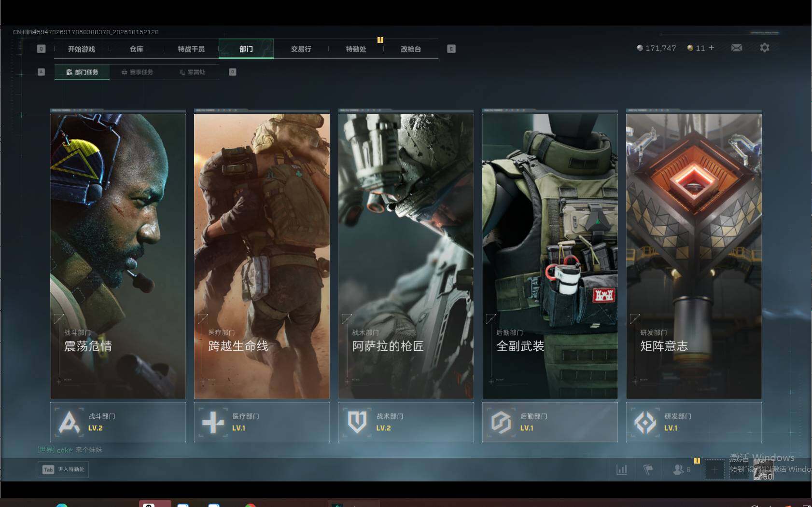Click the E key hint icon
This screenshot has height=507, width=812.
tap(451, 49)
